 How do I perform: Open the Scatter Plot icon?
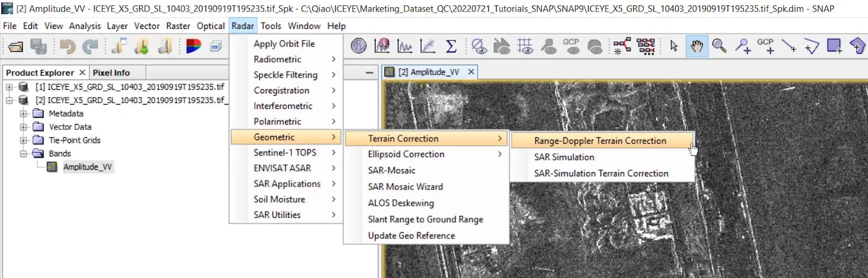click(x=427, y=46)
